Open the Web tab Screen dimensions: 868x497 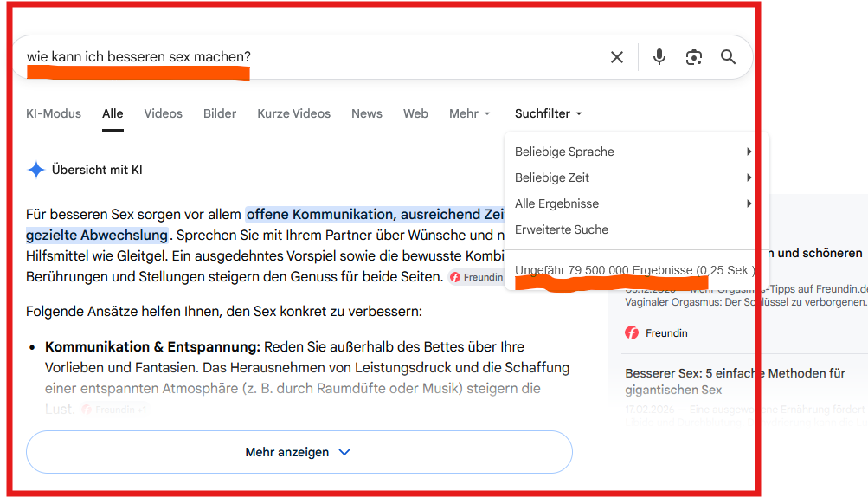tap(415, 113)
